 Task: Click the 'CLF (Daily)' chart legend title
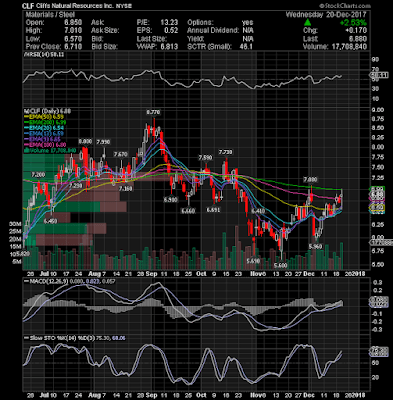coord(48,111)
